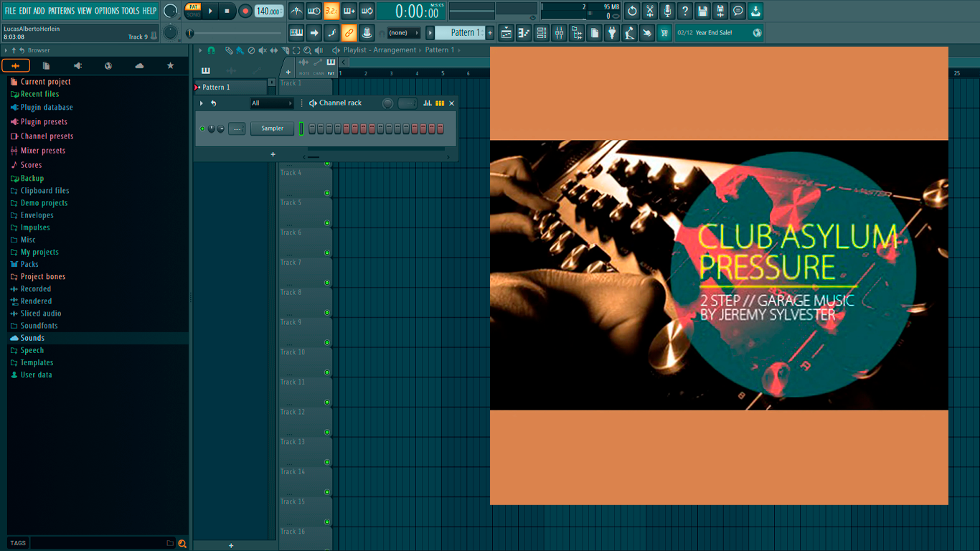The height and width of the screenshot is (551, 980).
Task: Open the Playlist view icon
Action: tap(507, 32)
